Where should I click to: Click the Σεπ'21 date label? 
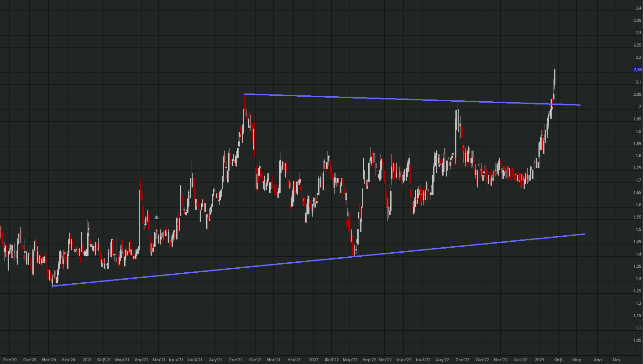pos(235,360)
